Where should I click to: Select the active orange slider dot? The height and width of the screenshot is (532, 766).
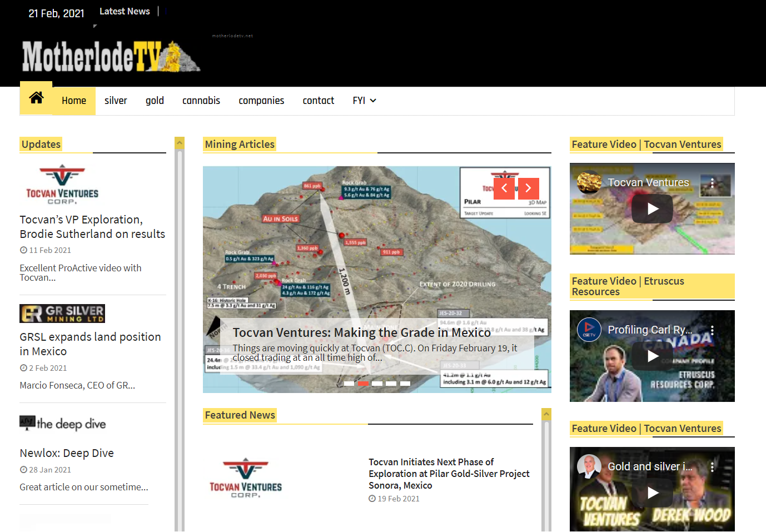(x=363, y=384)
